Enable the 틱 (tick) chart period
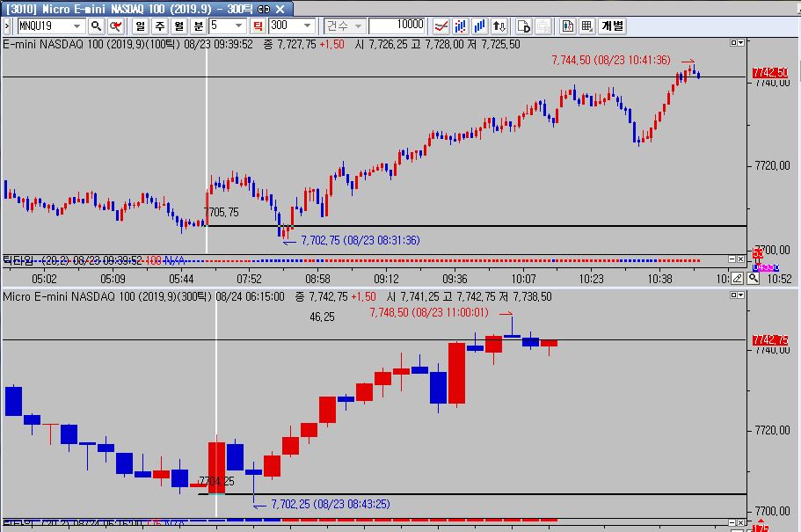The height and width of the screenshot is (532, 801). tap(258, 26)
